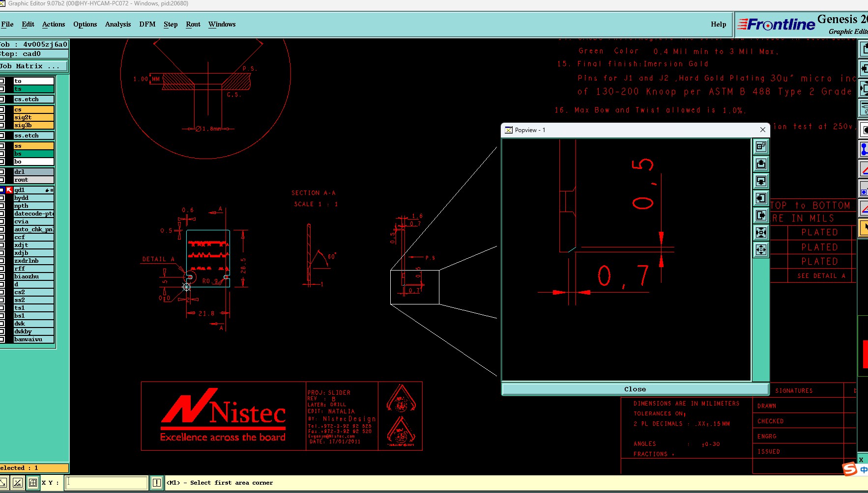Toggle the checkbox for layer cs.etch
The image size is (868, 493).
2,99
